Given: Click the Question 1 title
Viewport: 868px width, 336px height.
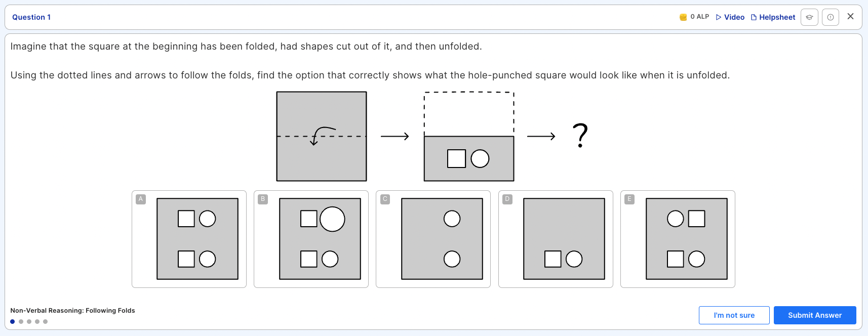Looking at the screenshot, I should coord(31,17).
